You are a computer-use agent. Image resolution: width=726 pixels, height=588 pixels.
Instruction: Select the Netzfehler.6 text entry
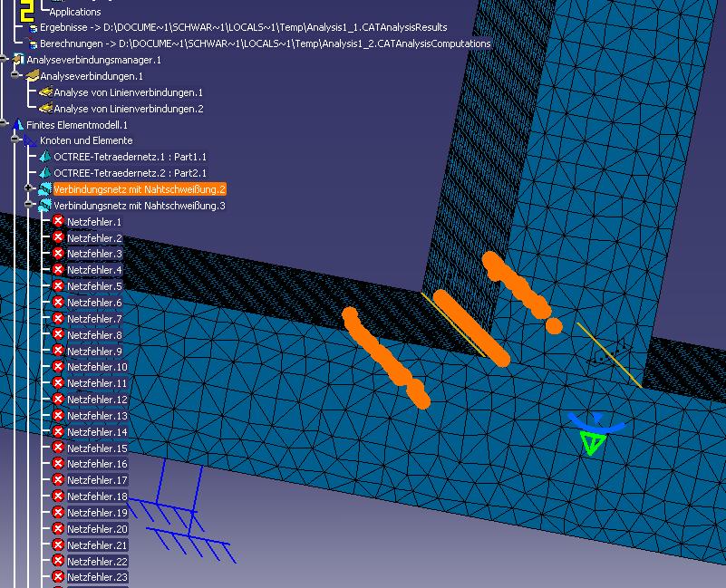[x=94, y=303]
